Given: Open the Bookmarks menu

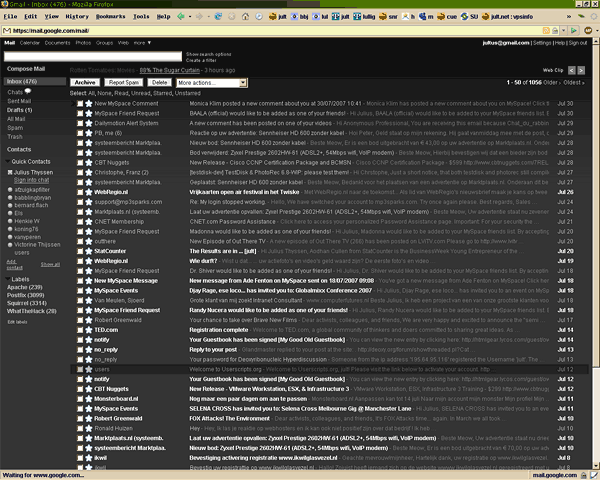Looking at the screenshot, I should coord(111,16).
